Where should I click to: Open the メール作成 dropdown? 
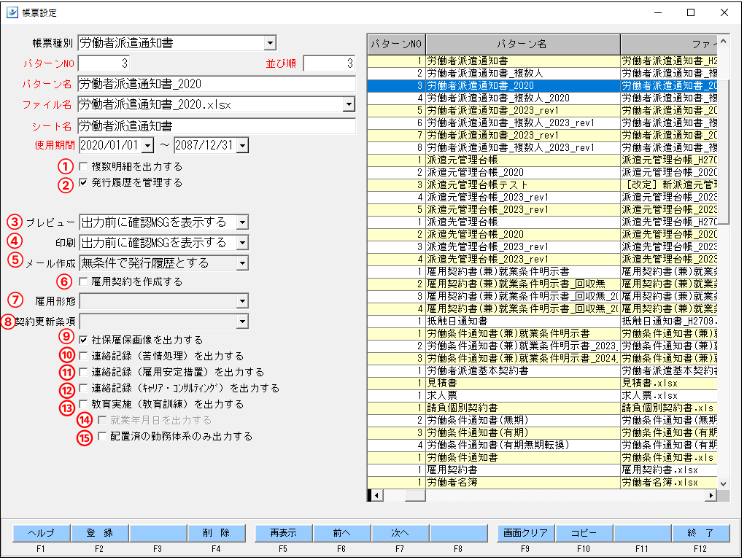[x=242, y=262]
